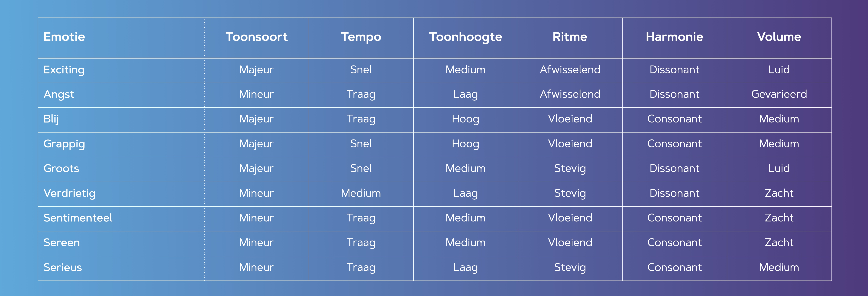Select the Harmonie column header
The image size is (868, 296).
pyautogui.click(x=675, y=37)
